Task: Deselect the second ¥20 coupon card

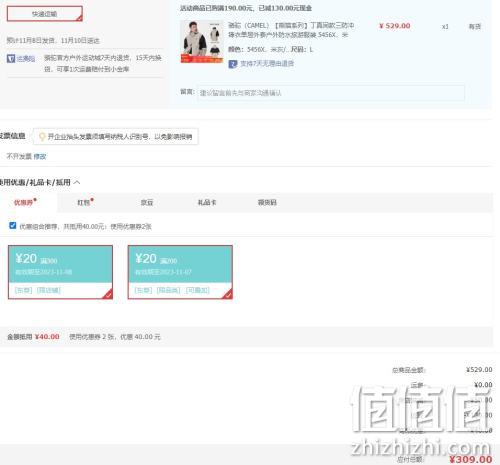Action: [180, 272]
